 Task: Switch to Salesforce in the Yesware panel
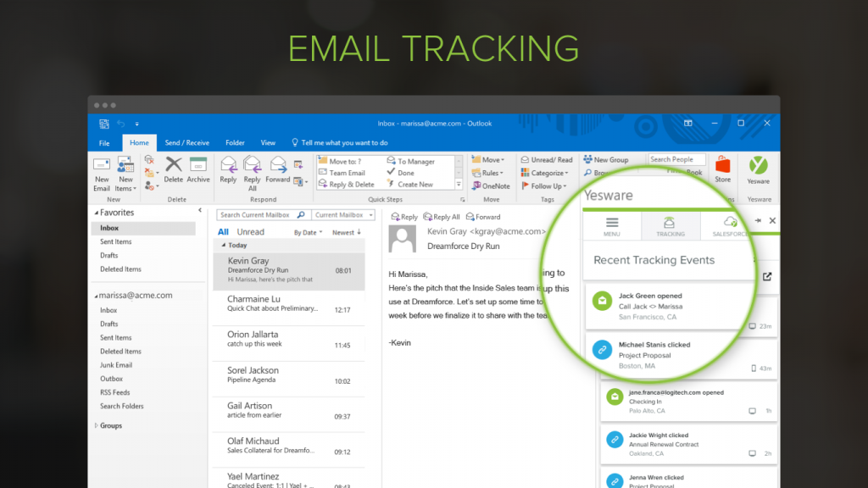[731, 225]
